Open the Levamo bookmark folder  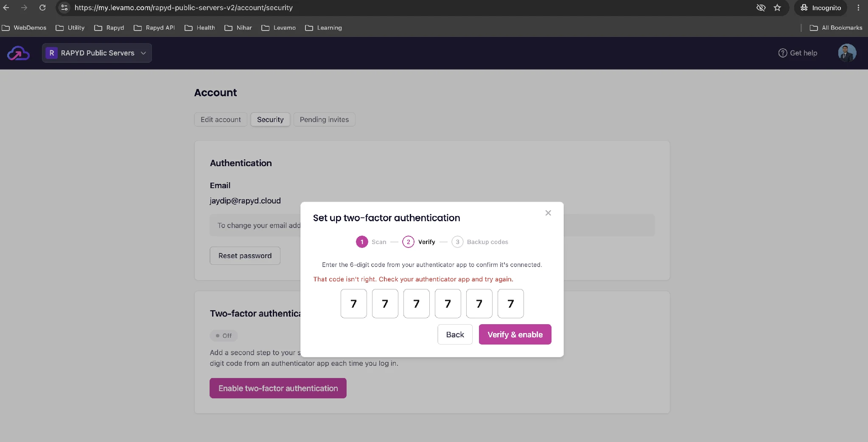[x=279, y=28]
